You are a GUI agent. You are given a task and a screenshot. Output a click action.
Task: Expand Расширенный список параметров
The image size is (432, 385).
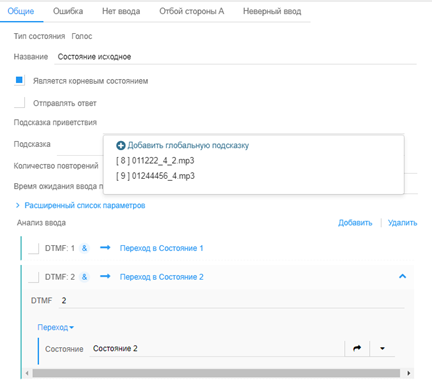[x=85, y=205]
